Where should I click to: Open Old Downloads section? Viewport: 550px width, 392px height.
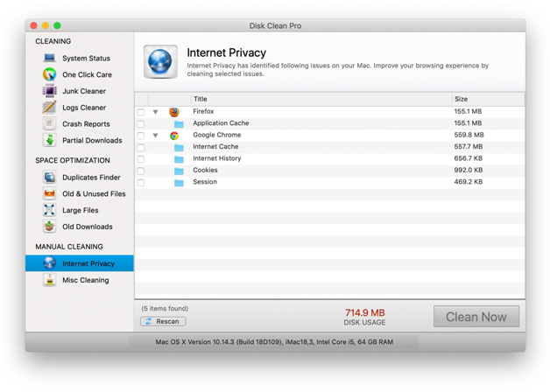pyautogui.click(x=88, y=227)
